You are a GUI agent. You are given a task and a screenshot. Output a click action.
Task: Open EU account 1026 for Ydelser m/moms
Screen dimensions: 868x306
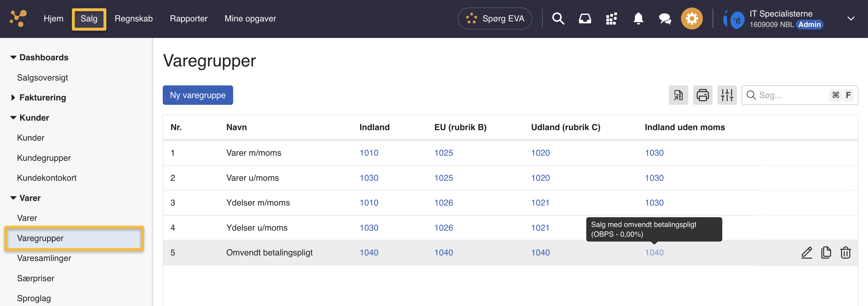pyautogui.click(x=443, y=203)
